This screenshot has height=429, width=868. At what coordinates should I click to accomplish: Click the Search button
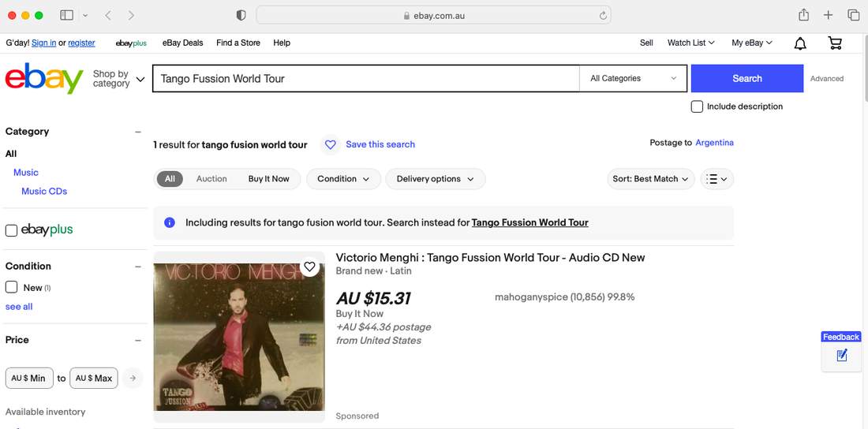[x=746, y=79]
